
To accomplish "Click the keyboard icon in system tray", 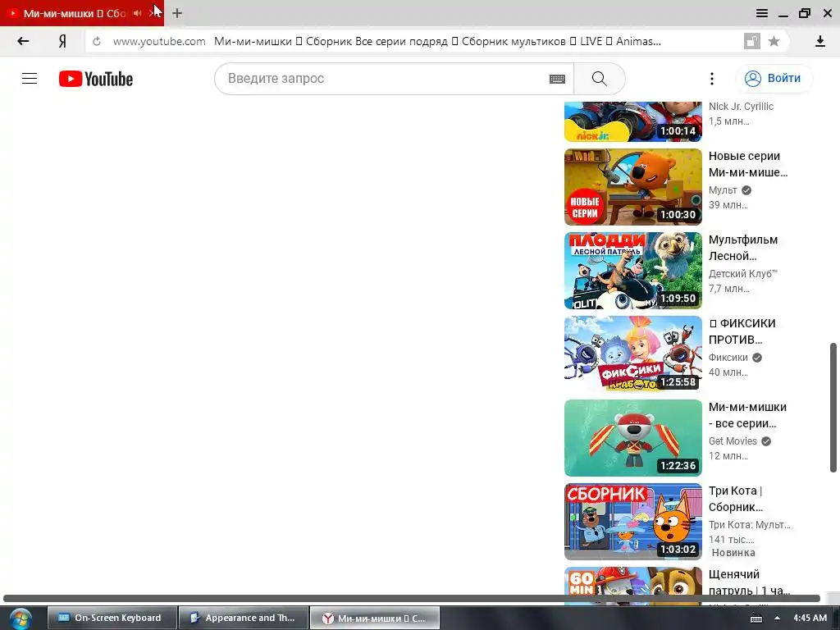I will point(756,619).
